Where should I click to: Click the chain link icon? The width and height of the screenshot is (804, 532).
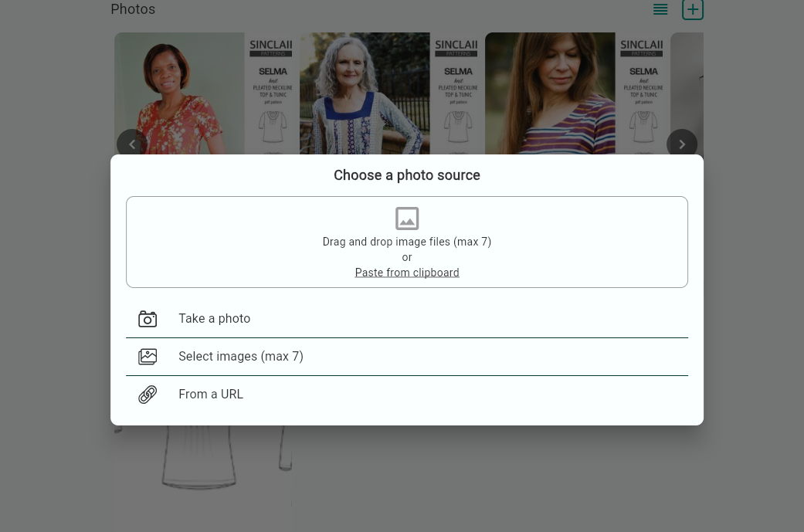(x=148, y=395)
